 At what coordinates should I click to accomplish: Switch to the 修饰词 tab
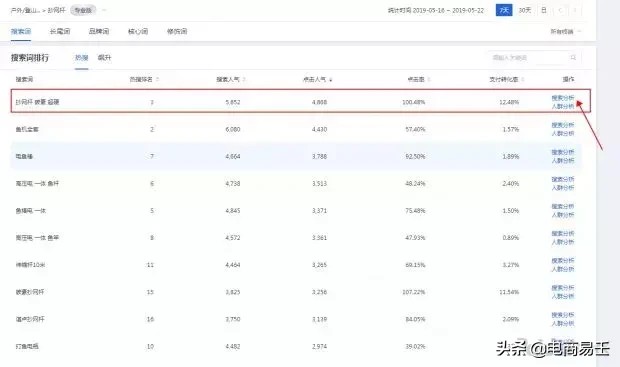pyautogui.click(x=177, y=31)
